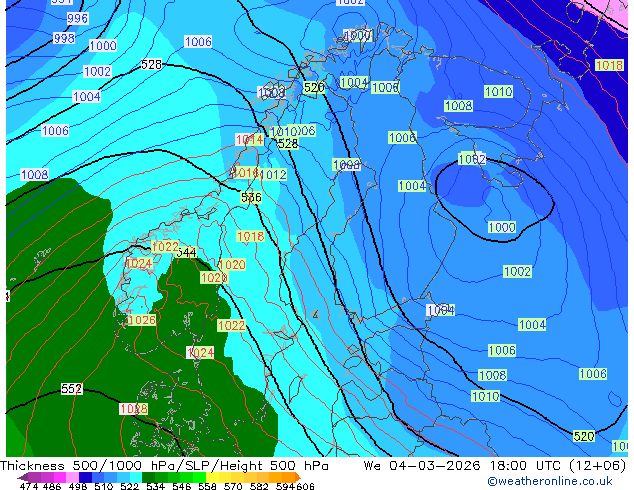Click the 606 legend value
This screenshot has width=634, height=490.
coord(305,486)
